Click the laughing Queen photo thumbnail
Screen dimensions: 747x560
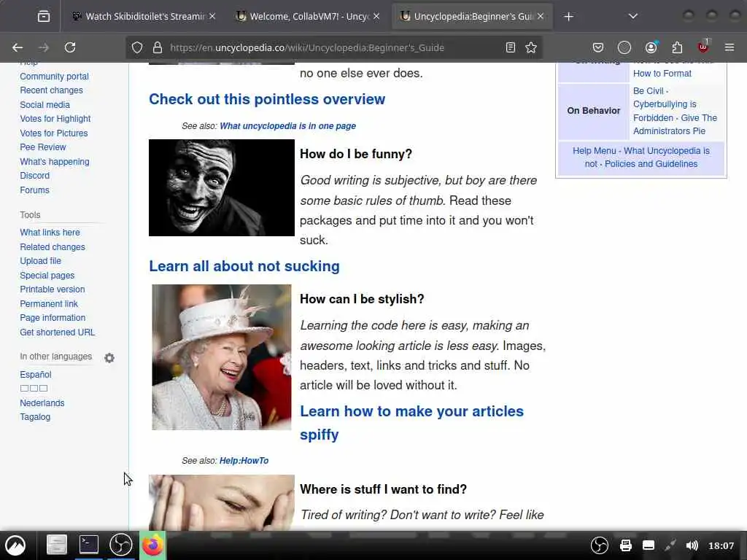click(222, 357)
